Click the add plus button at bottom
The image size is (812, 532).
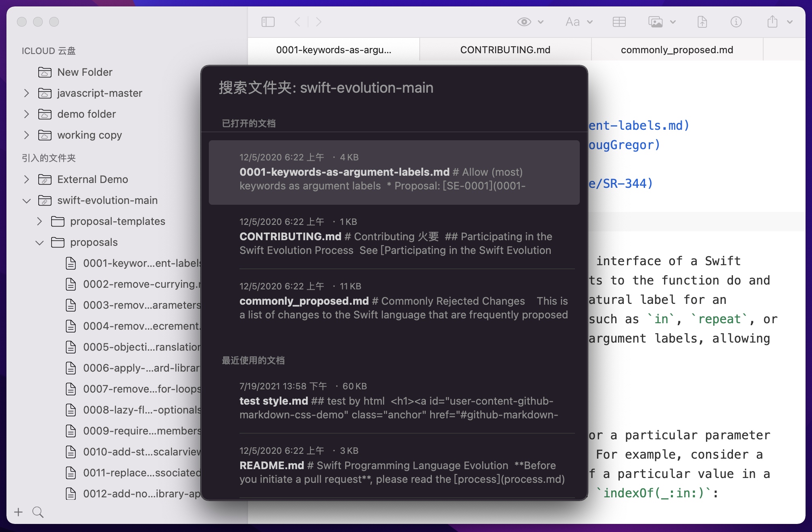[19, 512]
